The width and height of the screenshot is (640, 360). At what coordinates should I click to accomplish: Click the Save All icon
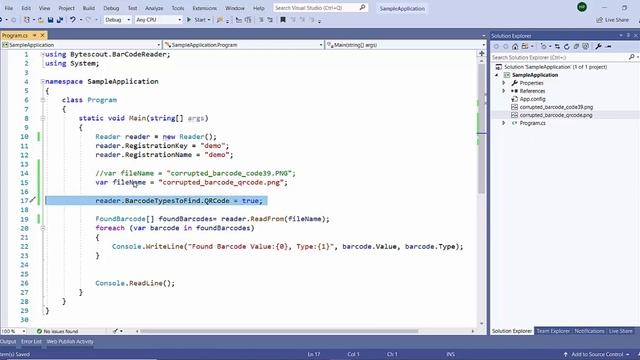(x=60, y=20)
